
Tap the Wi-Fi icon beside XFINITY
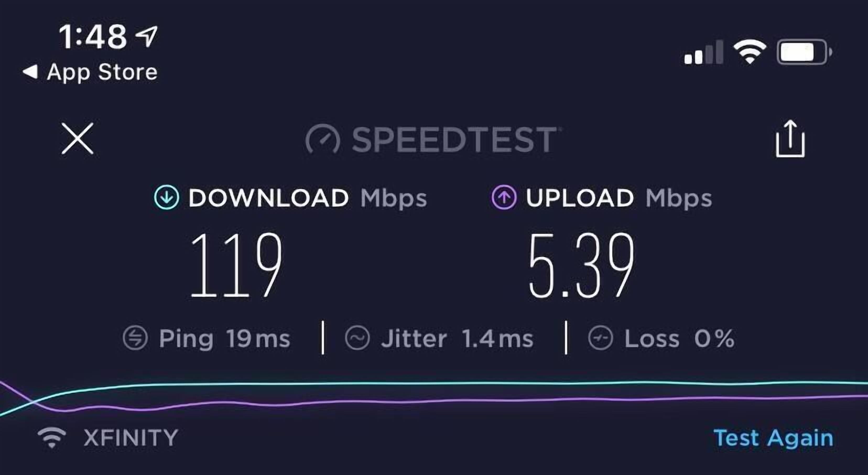[x=52, y=438]
